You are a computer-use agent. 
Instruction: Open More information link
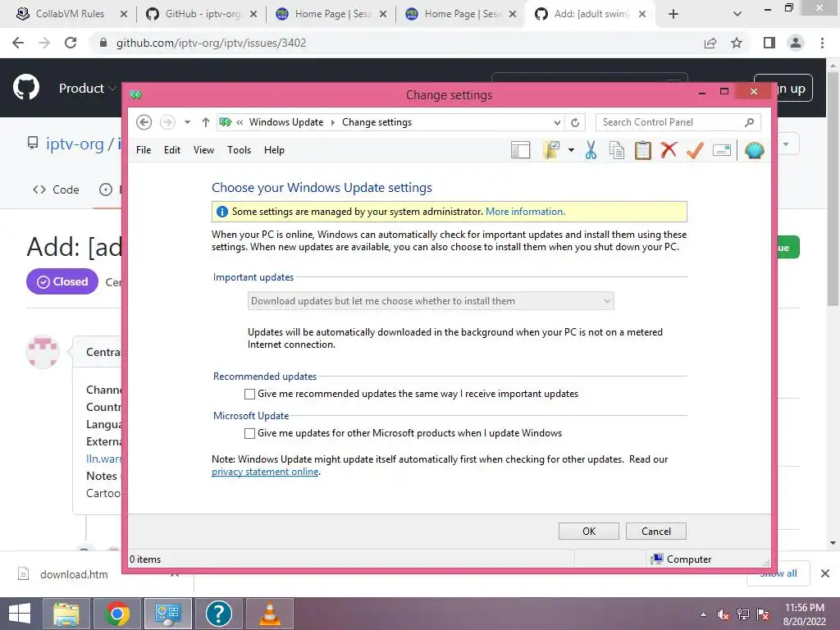click(524, 212)
